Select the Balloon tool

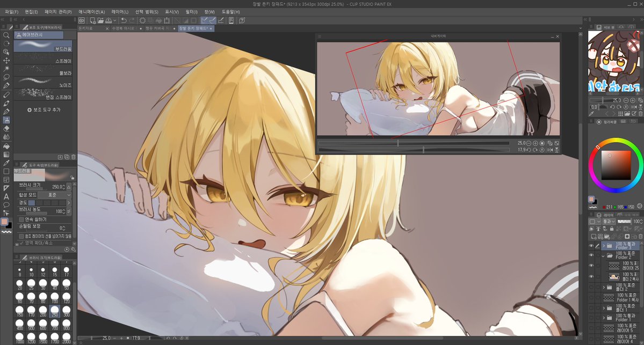(6, 205)
